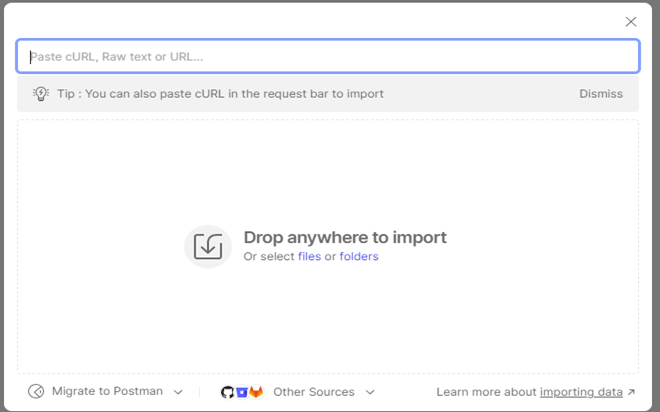The width and height of the screenshot is (660, 412).
Task: Open the importing data help link
Action: (x=581, y=392)
